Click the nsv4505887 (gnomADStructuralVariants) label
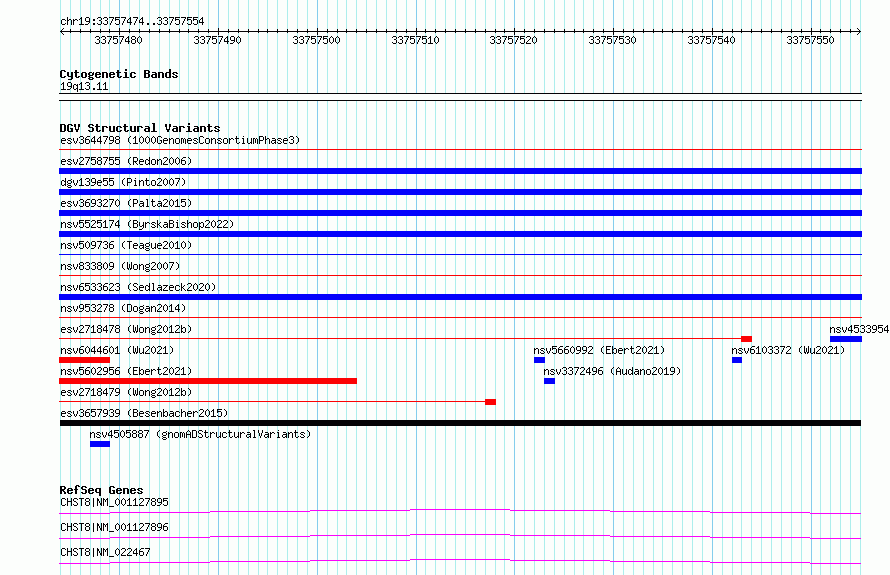This screenshot has height=575, width=890. click(200, 434)
